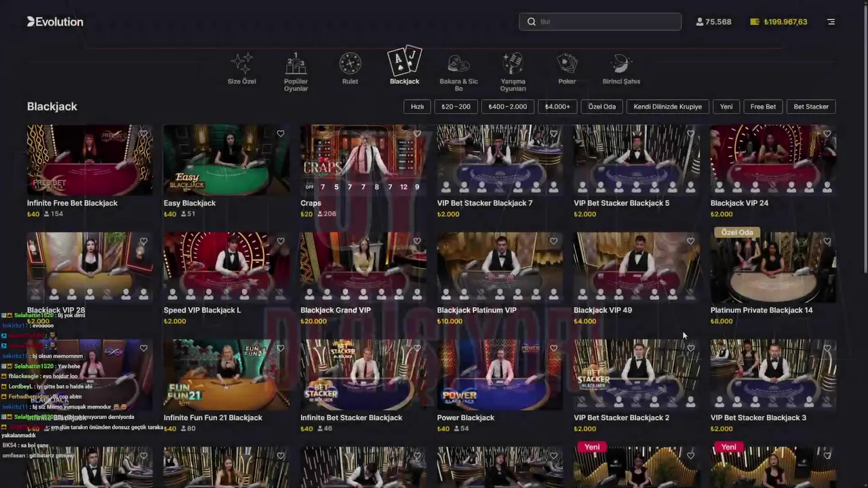Favorite Power Blackjack heart icon
Image resolution: width=868 pixels, height=488 pixels.
pyautogui.click(x=554, y=348)
